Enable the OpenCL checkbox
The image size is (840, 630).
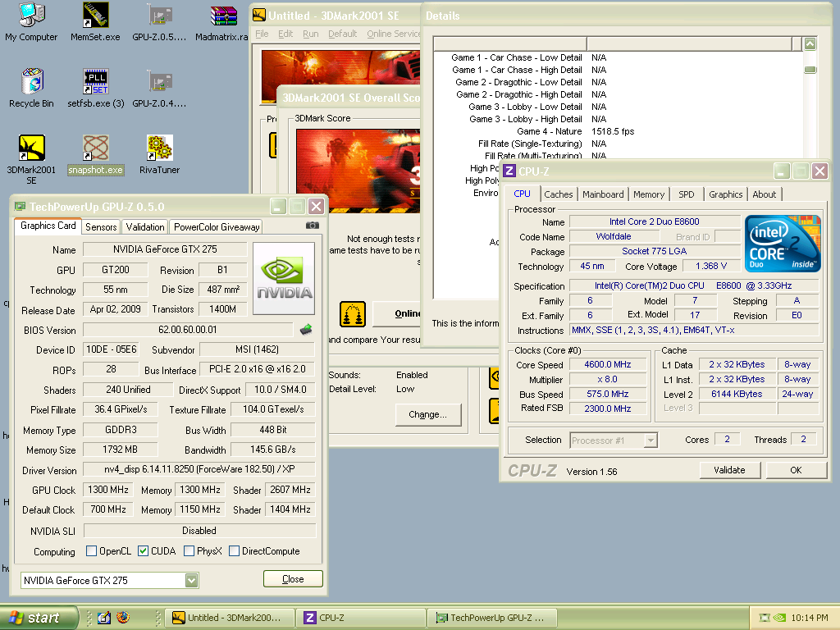point(92,551)
